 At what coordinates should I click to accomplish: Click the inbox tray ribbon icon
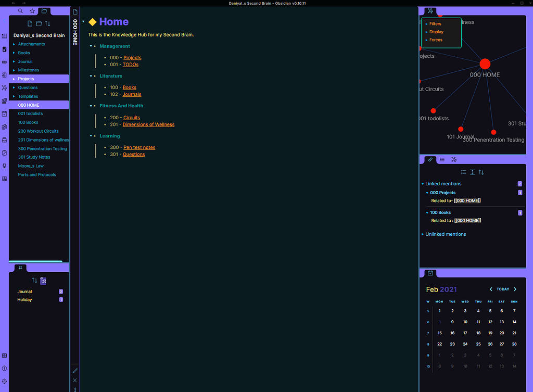[4, 140]
